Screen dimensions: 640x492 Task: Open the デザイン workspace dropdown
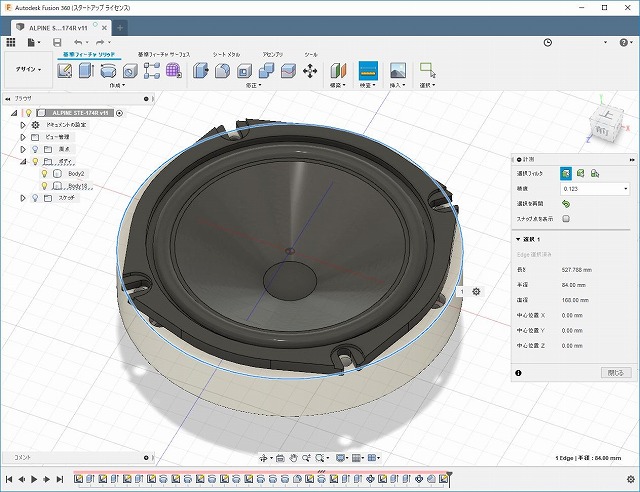pos(28,69)
